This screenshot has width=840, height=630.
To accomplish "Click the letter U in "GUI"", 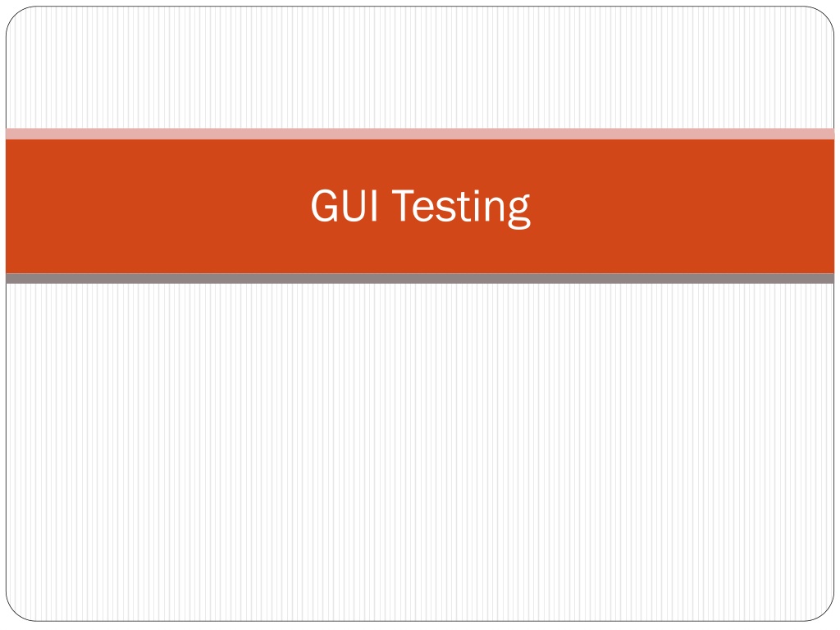I will [x=353, y=205].
